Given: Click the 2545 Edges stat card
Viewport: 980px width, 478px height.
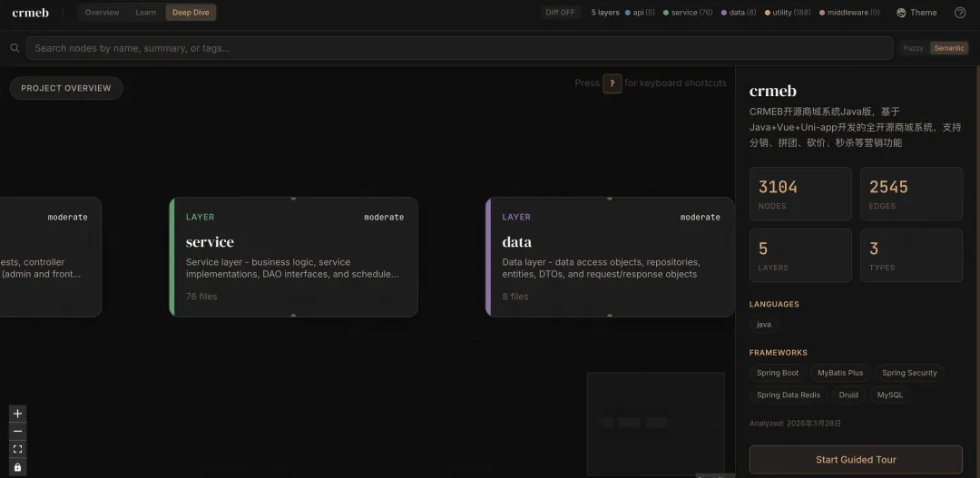Looking at the screenshot, I should (x=911, y=194).
